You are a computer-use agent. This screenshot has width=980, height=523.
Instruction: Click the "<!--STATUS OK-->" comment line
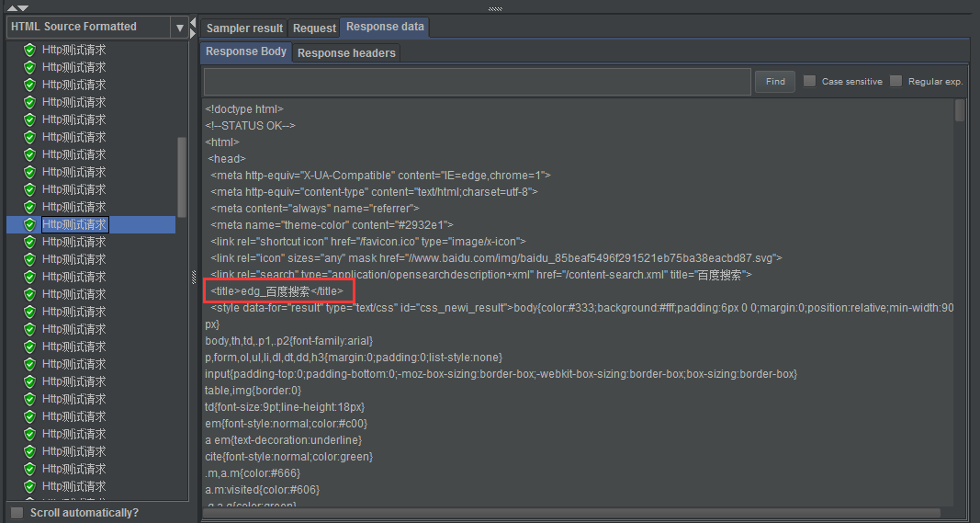250,126
